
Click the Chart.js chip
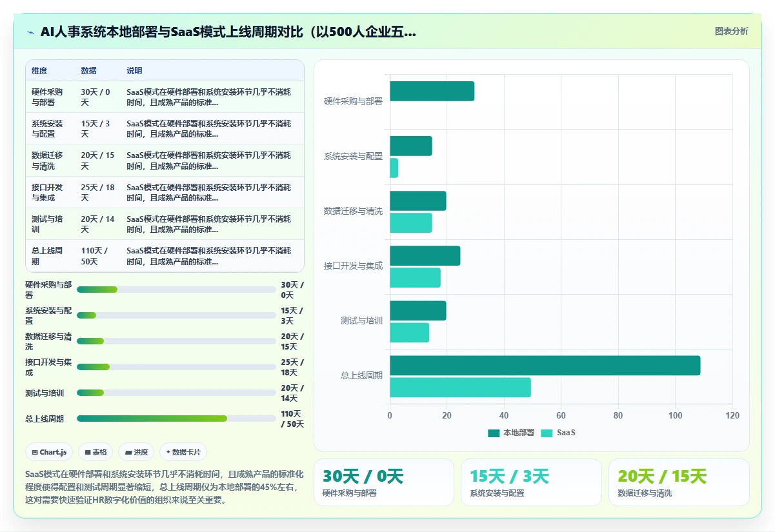49,452
